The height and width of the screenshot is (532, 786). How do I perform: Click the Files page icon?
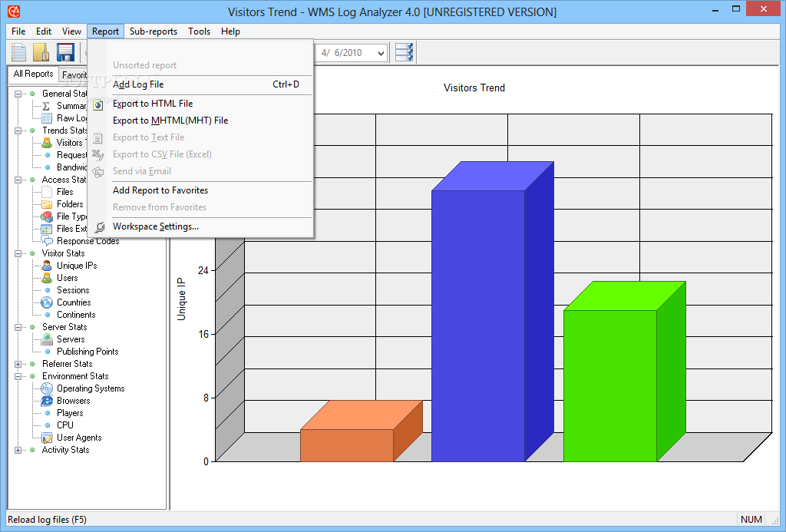[x=47, y=192]
